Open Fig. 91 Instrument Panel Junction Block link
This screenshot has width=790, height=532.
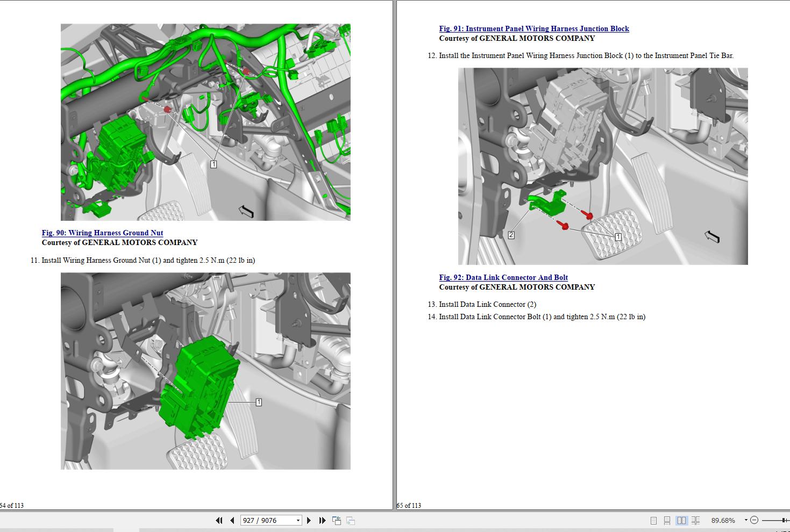(x=534, y=28)
